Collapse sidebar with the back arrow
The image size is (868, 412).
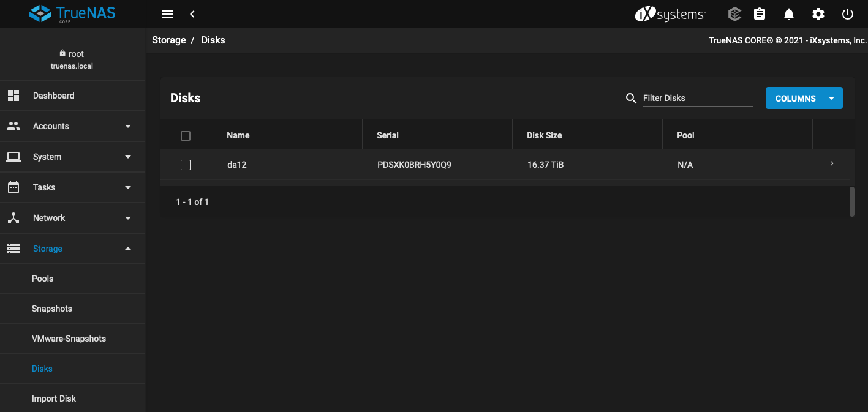[192, 14]
